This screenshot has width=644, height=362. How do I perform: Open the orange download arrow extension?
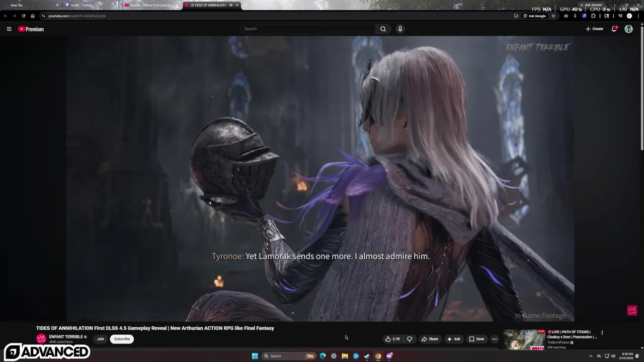coord(575,16)
